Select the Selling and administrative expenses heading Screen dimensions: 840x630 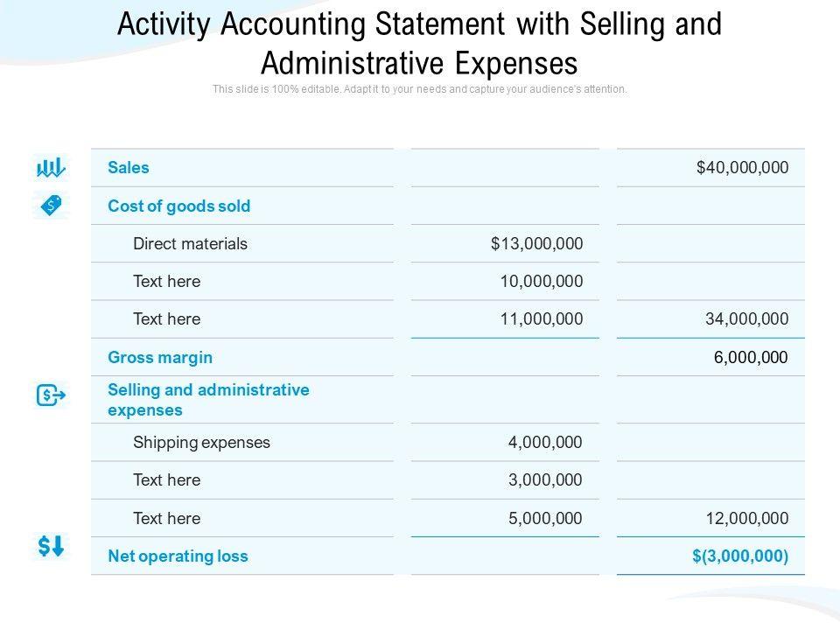208,399
